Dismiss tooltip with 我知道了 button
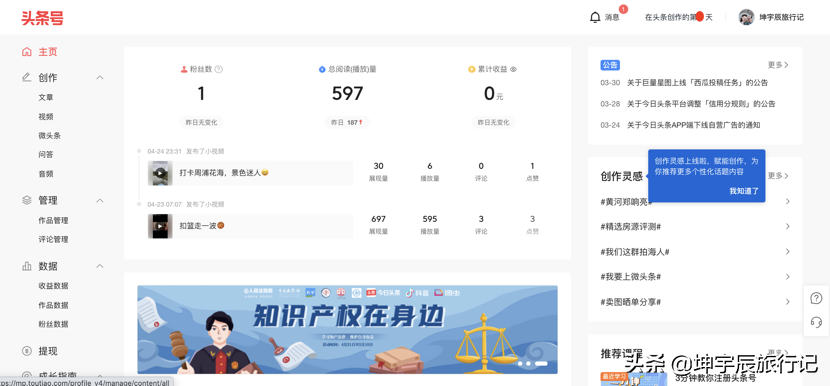 744,191
